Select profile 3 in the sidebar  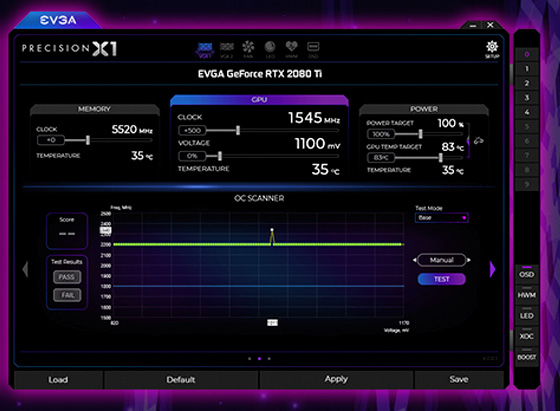(x=527, y=97)
